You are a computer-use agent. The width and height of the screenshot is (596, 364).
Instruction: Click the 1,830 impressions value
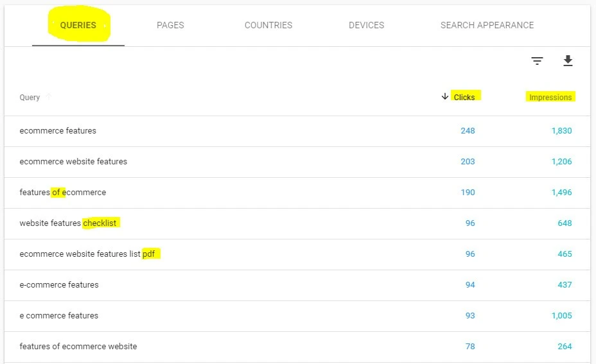pyautogui.click(x=561, y=131)
